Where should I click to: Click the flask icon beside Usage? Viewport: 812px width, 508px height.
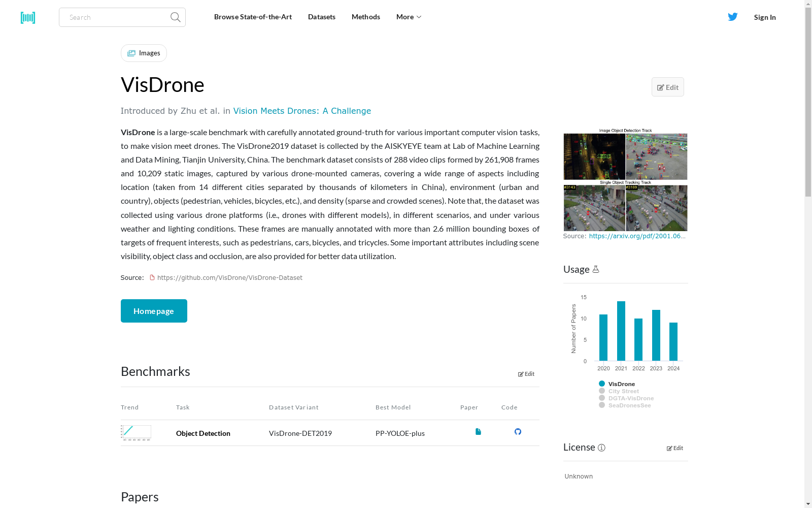(x=596, y=269)
